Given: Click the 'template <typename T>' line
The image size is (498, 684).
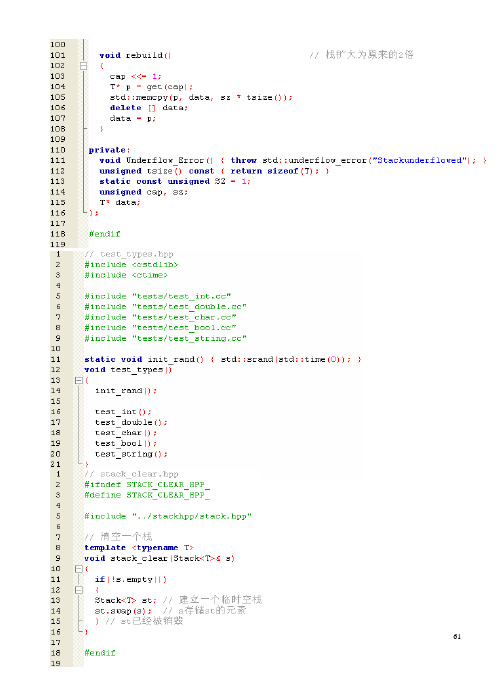Looking at the screenshot, I should pos(139,547).
